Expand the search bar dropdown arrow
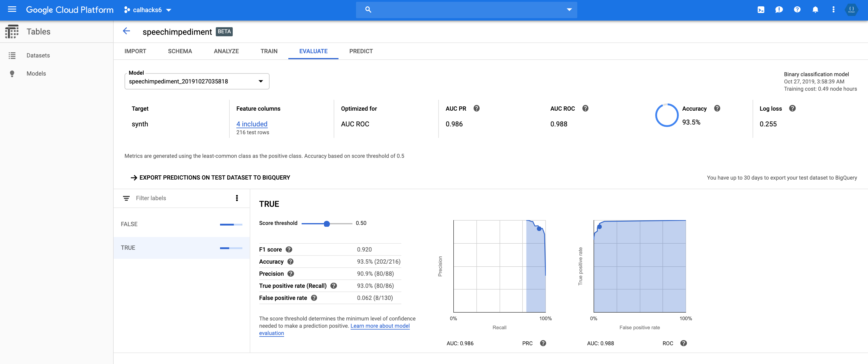Viewport: 868px width, 364px height. 569,9
